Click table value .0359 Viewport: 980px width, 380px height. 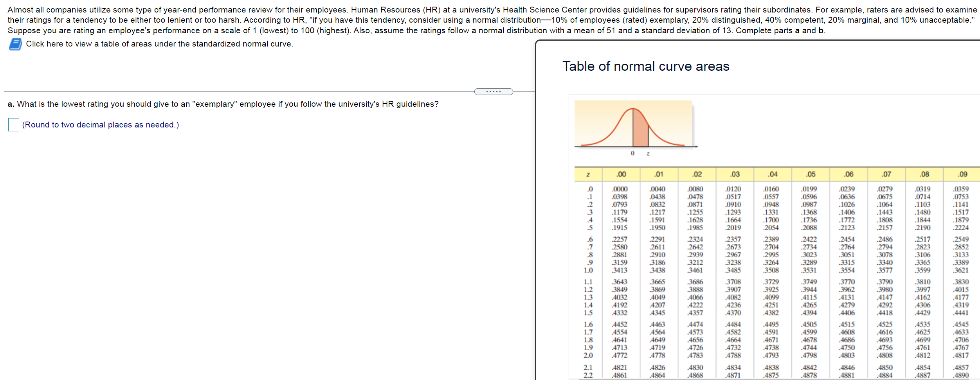(x=961, y=189)
